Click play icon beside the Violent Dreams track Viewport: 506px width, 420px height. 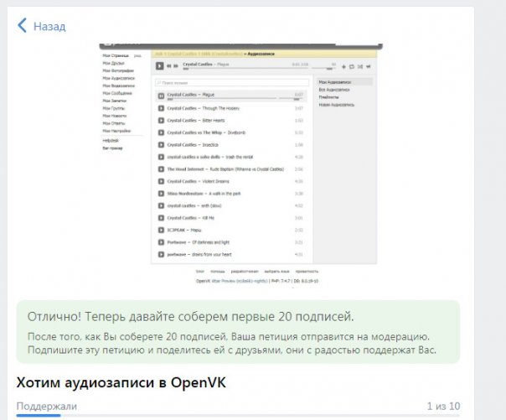click(161, 181)
